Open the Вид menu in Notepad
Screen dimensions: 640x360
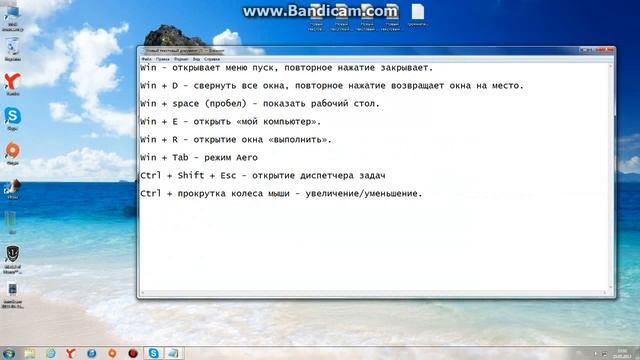(x=196, y=59)
